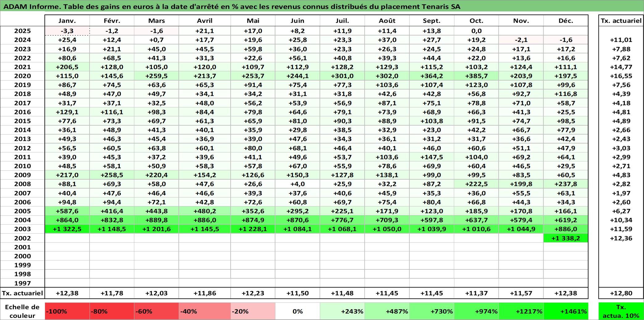Click the +1461% bright green swatch
The image size is (644, 320).
click(566, 311)
